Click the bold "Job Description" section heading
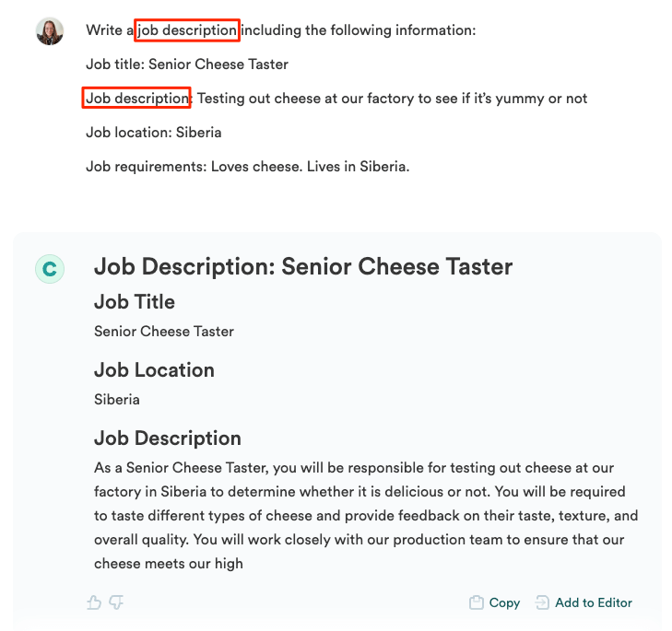This screenshot has width=672, height=631. 168,438
